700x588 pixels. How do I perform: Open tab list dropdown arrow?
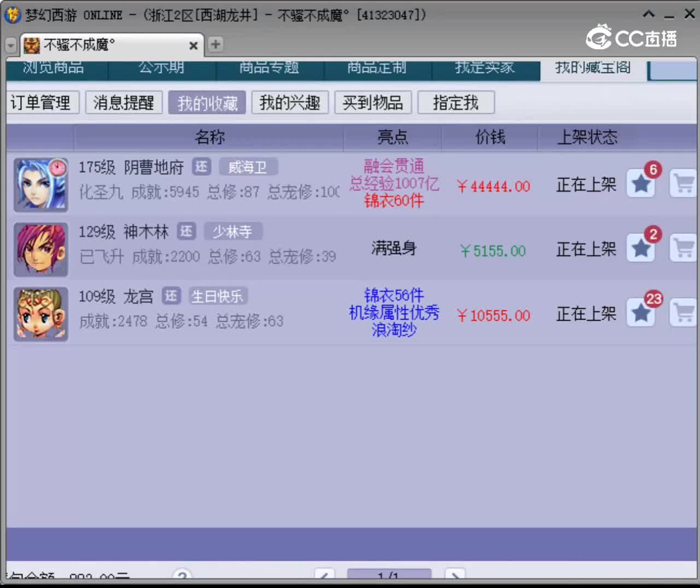click(x=11, y=45)
